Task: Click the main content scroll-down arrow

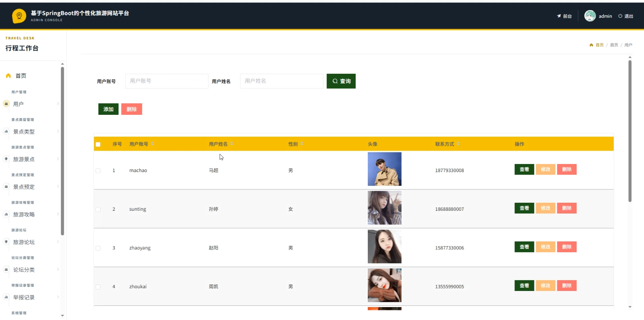Action: [x=630, y=307]
